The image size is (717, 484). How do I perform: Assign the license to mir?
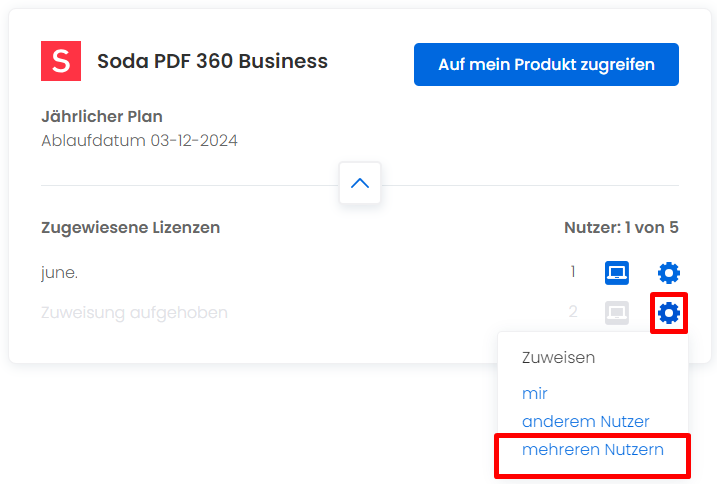tap(535, 393)
